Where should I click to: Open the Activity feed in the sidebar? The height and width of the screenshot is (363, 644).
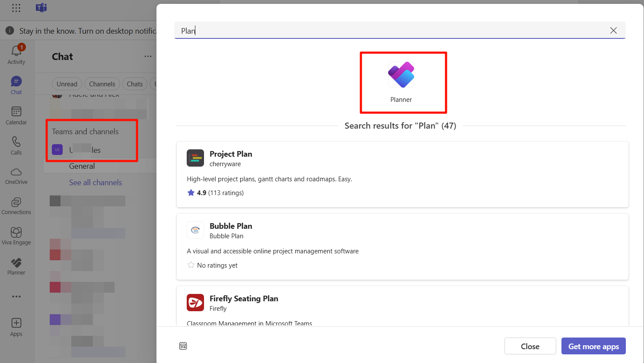(16, 54)
